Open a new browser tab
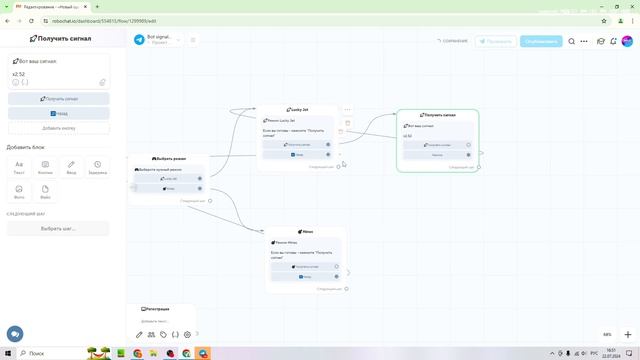The image size is (640, 360). [x=97, y=7]
